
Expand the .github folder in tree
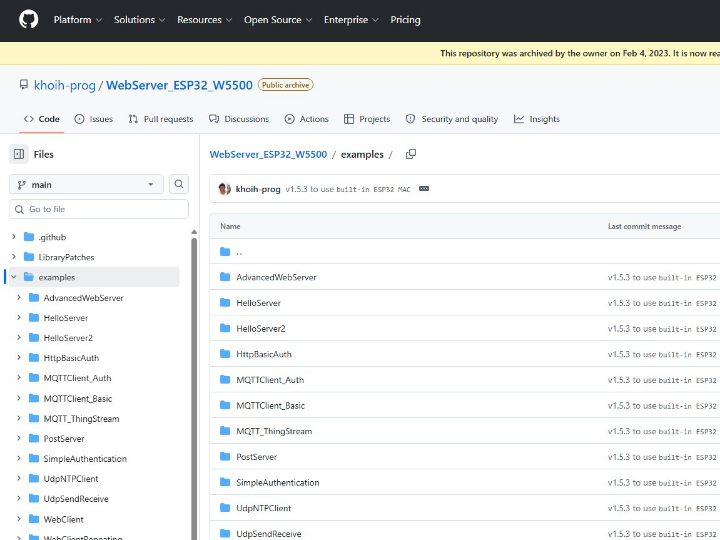point(14,237)
